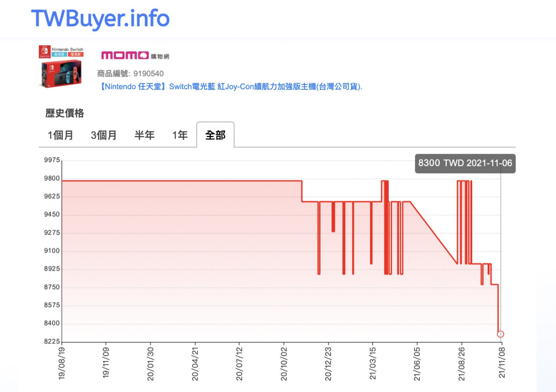Click the 19/08/19 x-axis date label
The width and height of the screenshot is (556, 392).
click(x=62, y=363)
